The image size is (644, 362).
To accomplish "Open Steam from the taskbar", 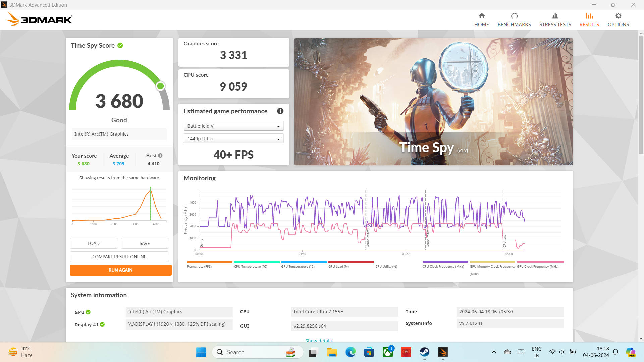I will pyautogui.click(x=425, y=352).
